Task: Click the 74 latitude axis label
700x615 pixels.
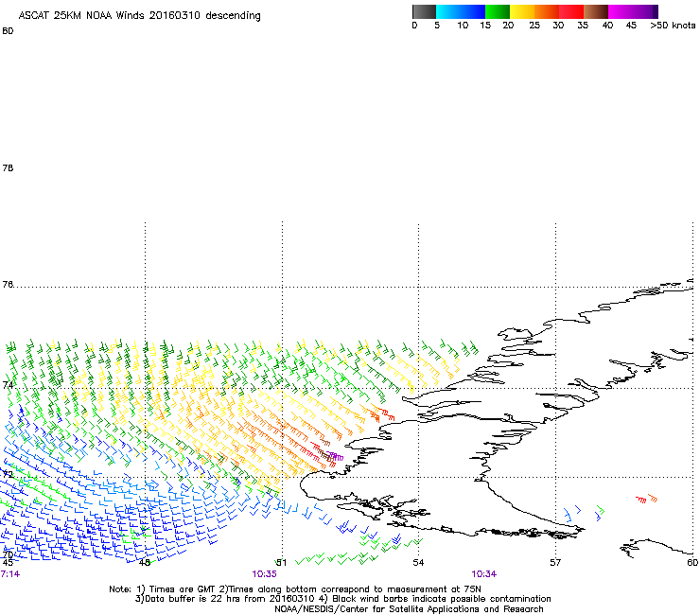Action: [x=8, y=385]
